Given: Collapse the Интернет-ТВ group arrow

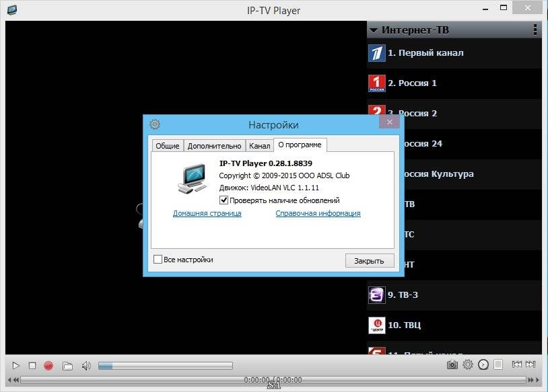Looking at the screenshot, I should [374, 30].
